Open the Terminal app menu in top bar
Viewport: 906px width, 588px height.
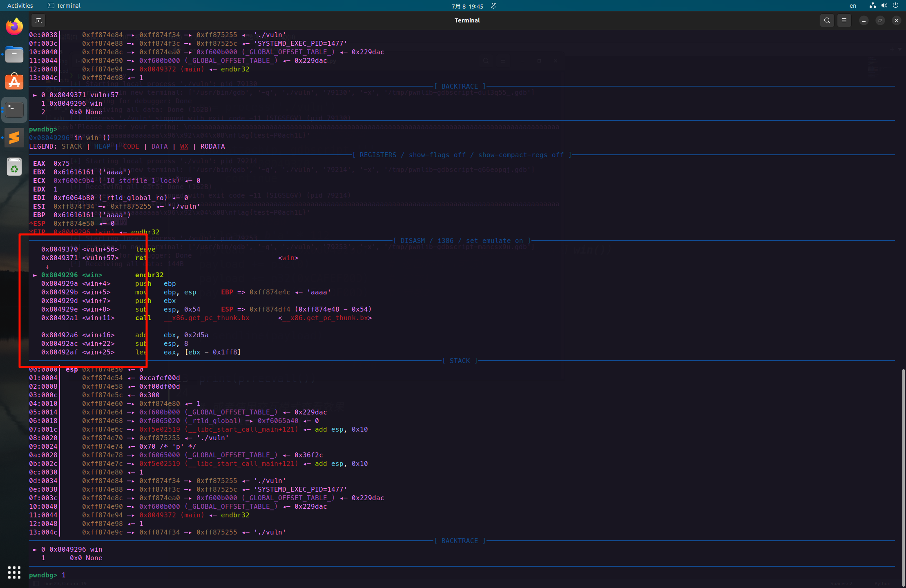click(64, 6)
